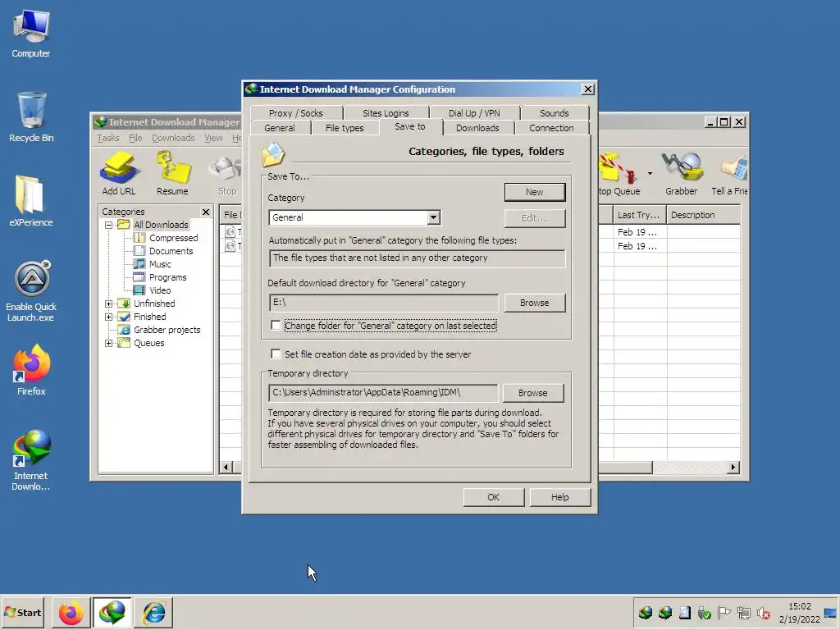Open the Start menu
840x630 pixels.
(x=22, y=612)
